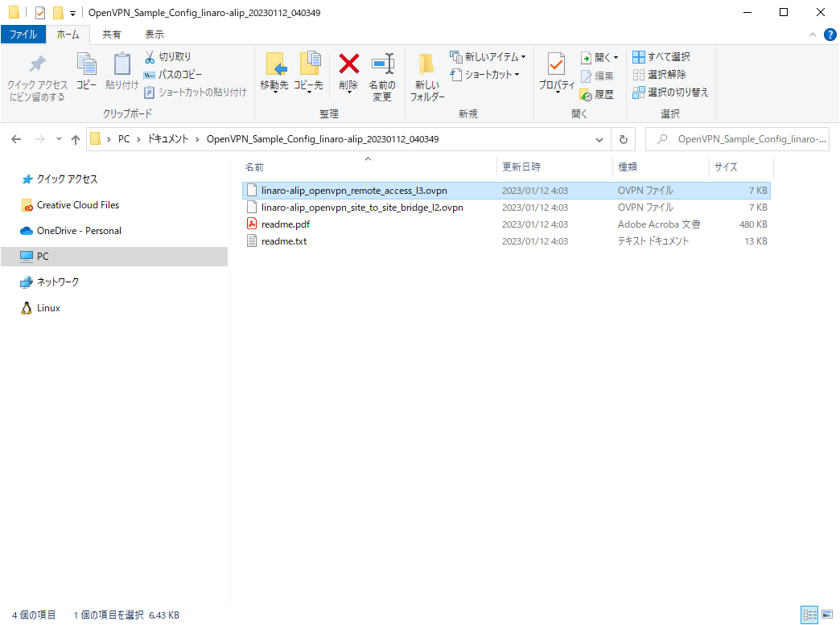Click Copy Path (パスのコピー)
The height and width of the screenshot is (625, 840).
coord(172,75)
